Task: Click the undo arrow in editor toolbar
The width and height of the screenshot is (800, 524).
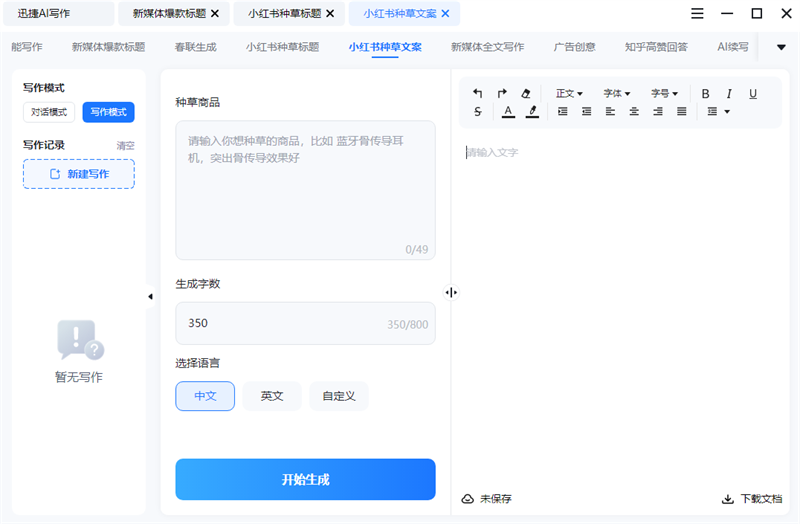Action: pyautogui.click(x=478, y=93)
